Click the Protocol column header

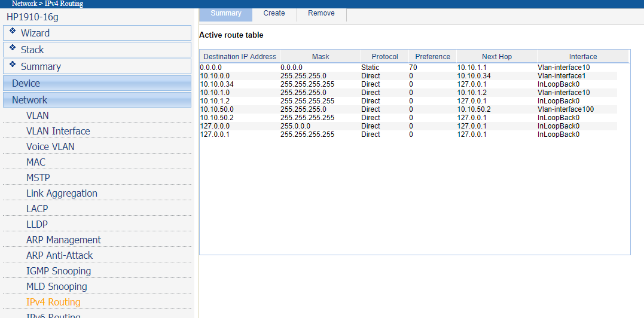385,57
